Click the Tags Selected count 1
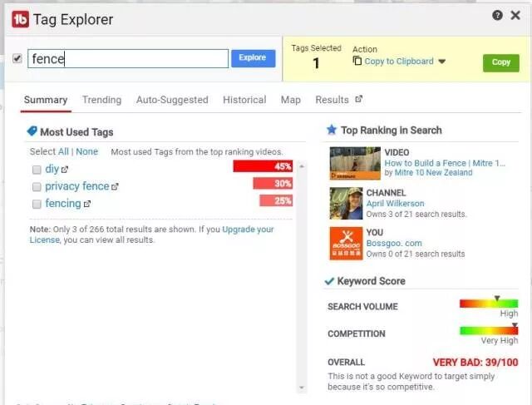The image size is (532, 405). [316, 63]
